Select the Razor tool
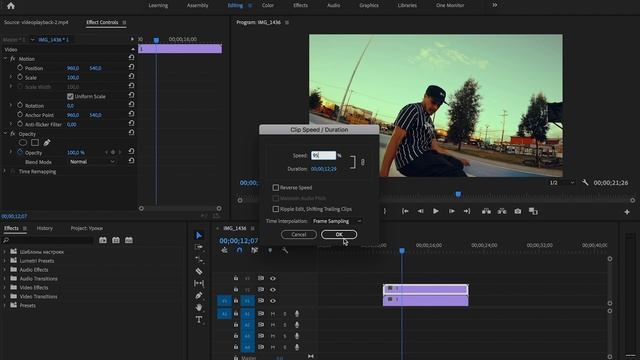This screenshot has width=640, height=360. pos(199,271)
